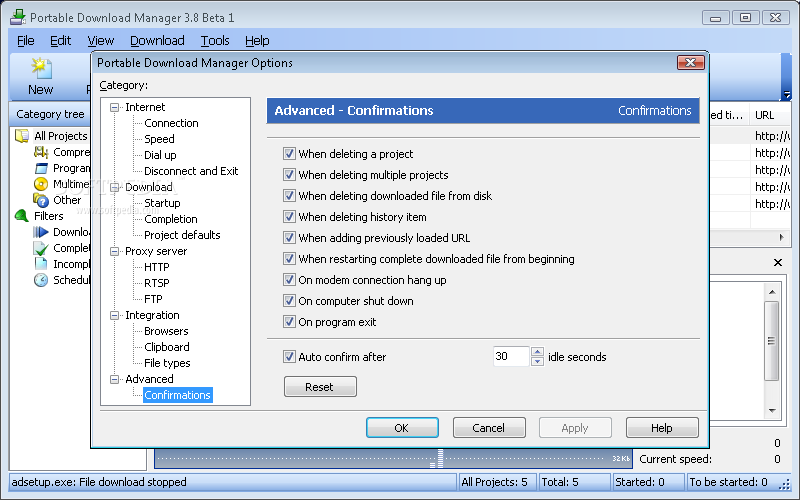
Task: Click the Cancel button
Action: (489, 428)
